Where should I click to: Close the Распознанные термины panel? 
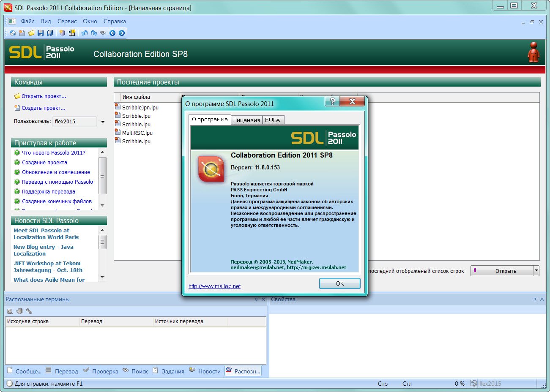pos(263,299)
